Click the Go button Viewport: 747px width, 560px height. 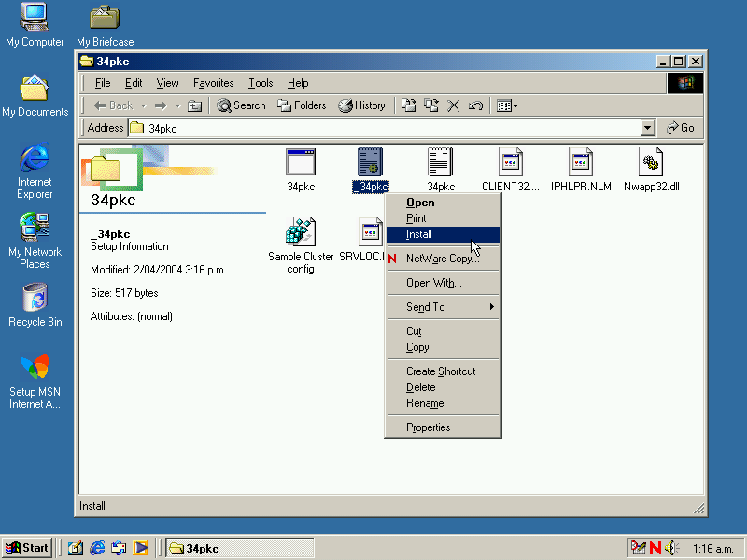coord(681,128)
